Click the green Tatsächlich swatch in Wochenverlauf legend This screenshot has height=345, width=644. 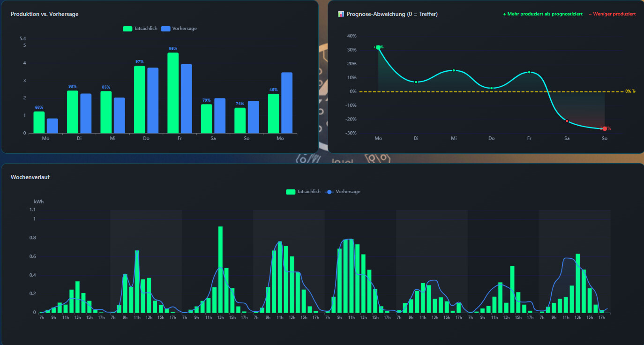(291, 192)
